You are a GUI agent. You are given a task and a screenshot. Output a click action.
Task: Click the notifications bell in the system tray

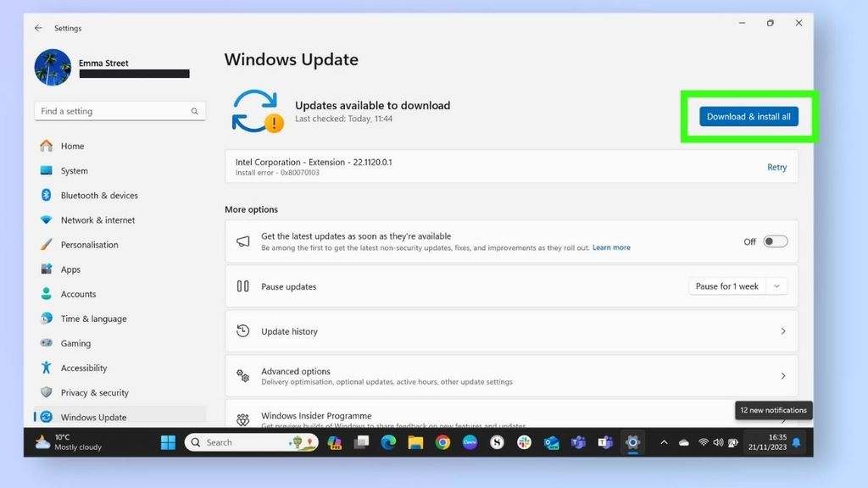(797, 442)
